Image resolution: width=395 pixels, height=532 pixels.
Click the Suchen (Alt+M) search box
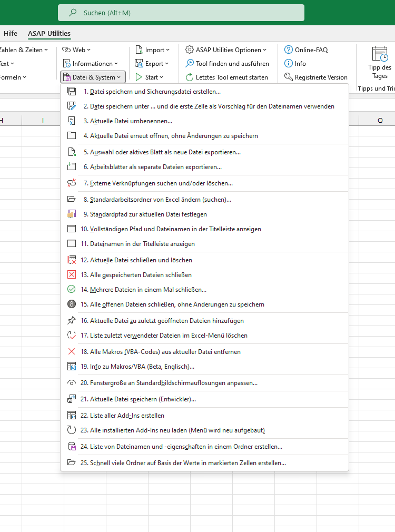pyautogui.click(x=181, y=13)
